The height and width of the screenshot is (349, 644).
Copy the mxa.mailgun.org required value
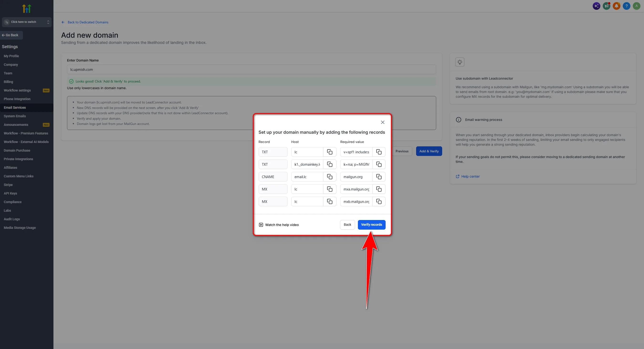click(379, 189)
